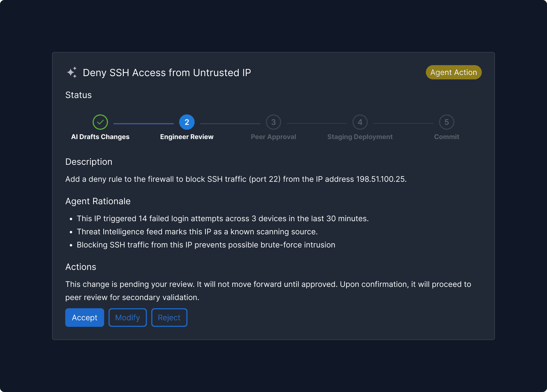Click step 5 circle icon
Image resolution: width=547 pixels, height=392 pixels.
pos(447,122)
